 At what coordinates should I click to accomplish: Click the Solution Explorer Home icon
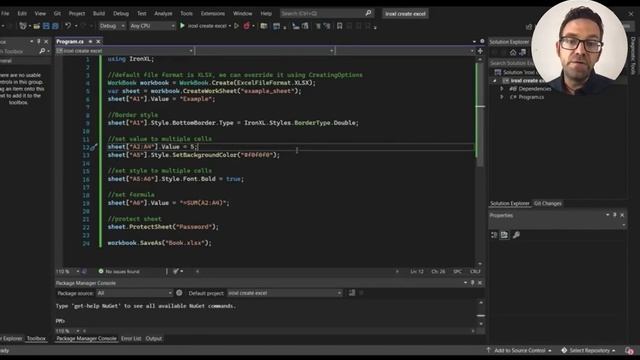pyautogui.click(x=513, y=52)
